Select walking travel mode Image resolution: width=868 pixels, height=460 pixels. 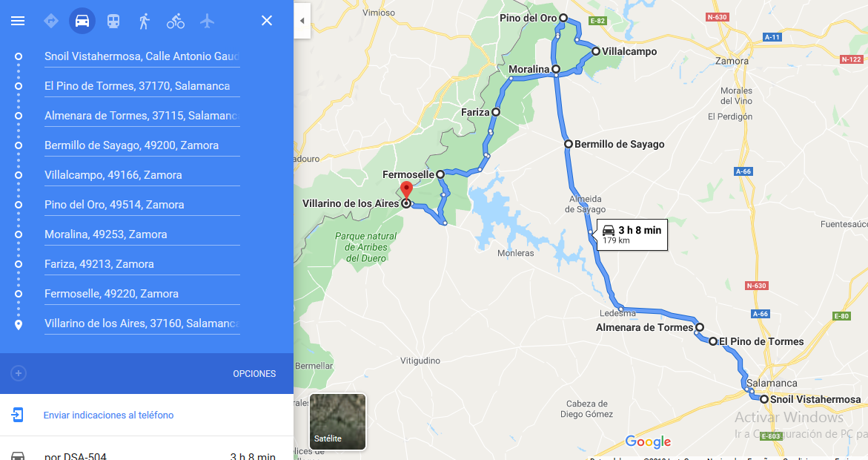coord(144,21)
